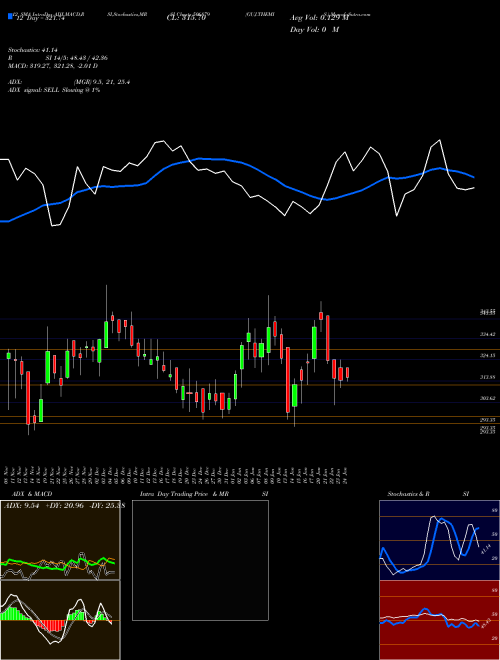500x660 pixels.
Task: Click the 'Day Vol: 0 M' label
Action: coord(314,30)
